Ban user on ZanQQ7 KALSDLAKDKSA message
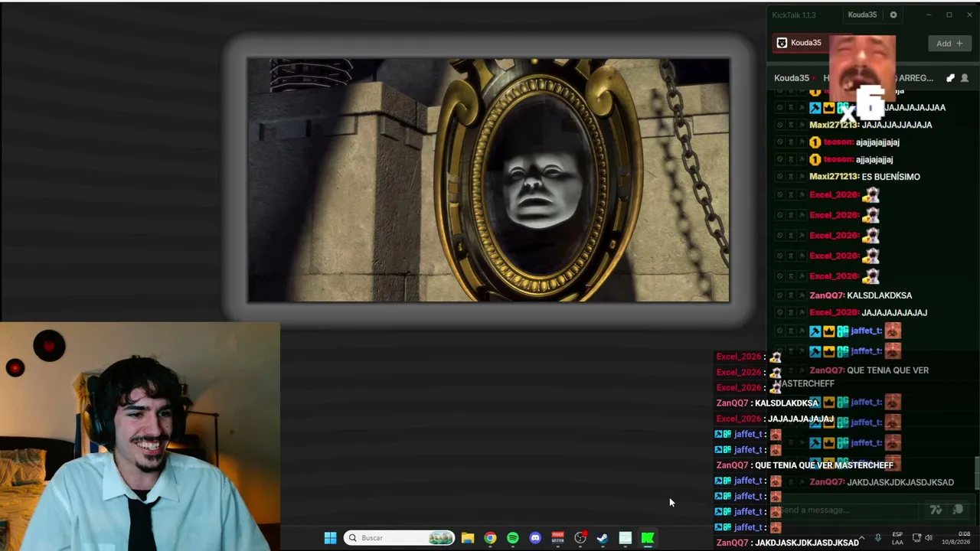980x551 pixels. pos(779,295)
